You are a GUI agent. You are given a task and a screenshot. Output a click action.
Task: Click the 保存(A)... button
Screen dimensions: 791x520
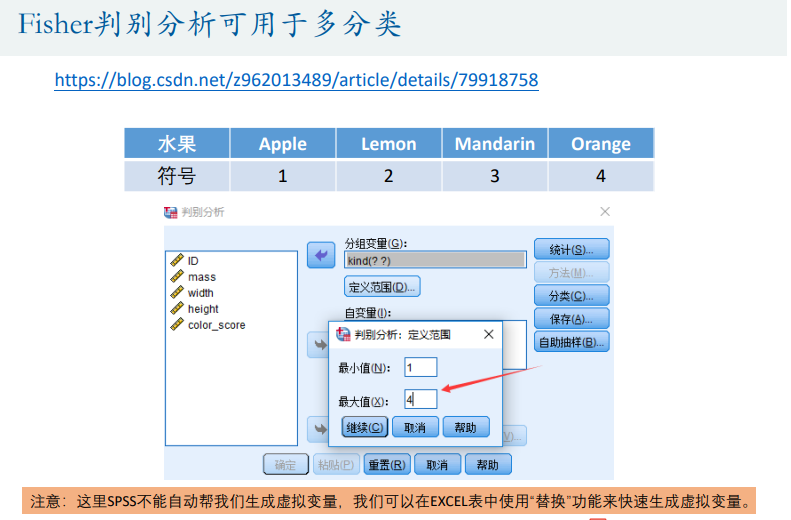click(x=571, y=318)
